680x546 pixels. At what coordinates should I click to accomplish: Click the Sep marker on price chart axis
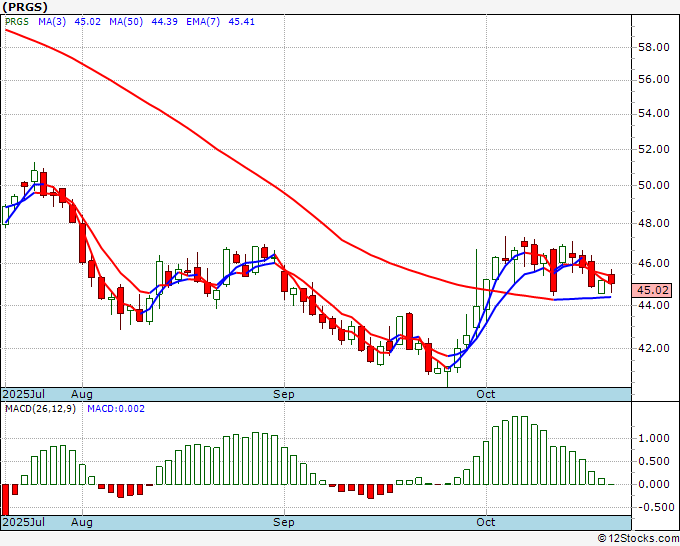point(285,394)
